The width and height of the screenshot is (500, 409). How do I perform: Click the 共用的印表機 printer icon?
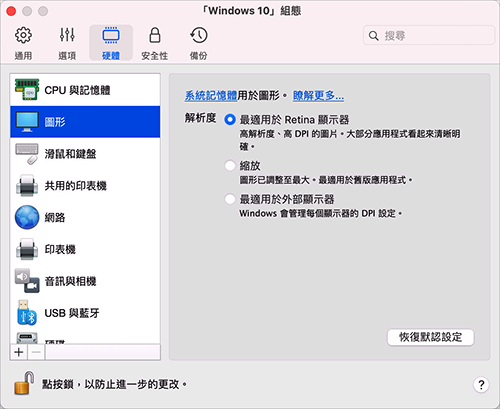tap(27, 185)
